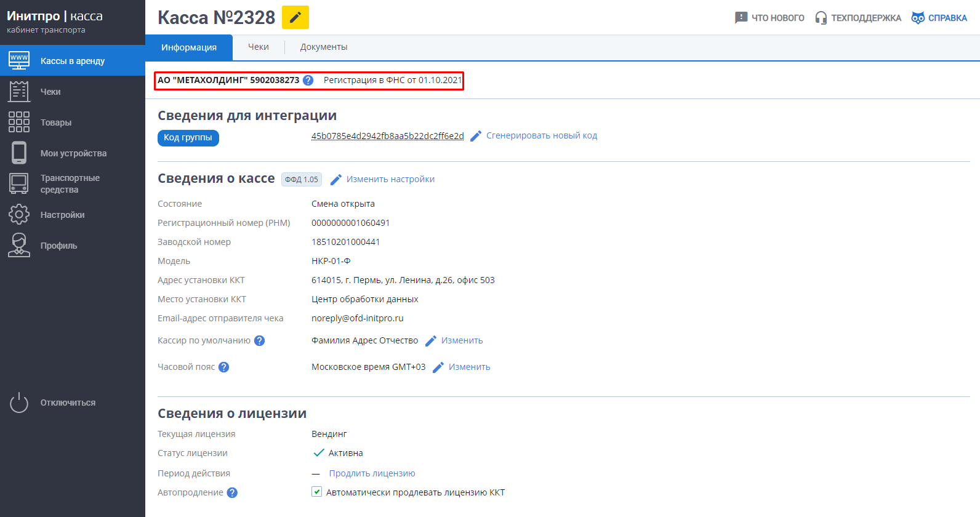Open the Профиль section
Viewport: 980px width, 517px height.
pyautogui.click(x=59, y=246)
